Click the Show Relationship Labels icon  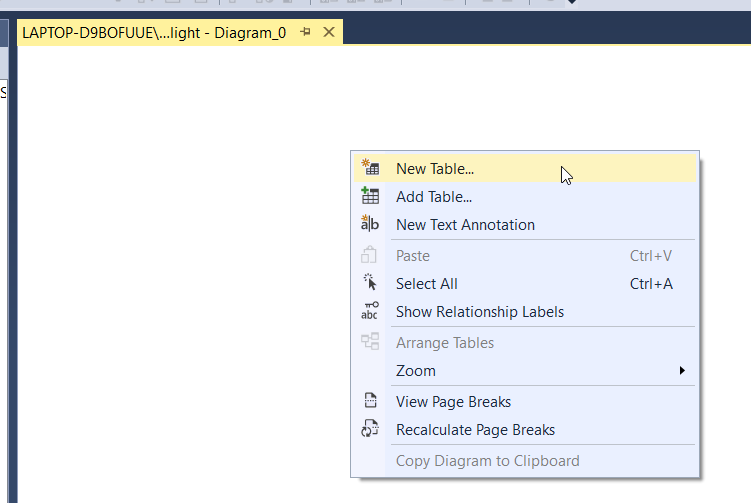point(370,312)
